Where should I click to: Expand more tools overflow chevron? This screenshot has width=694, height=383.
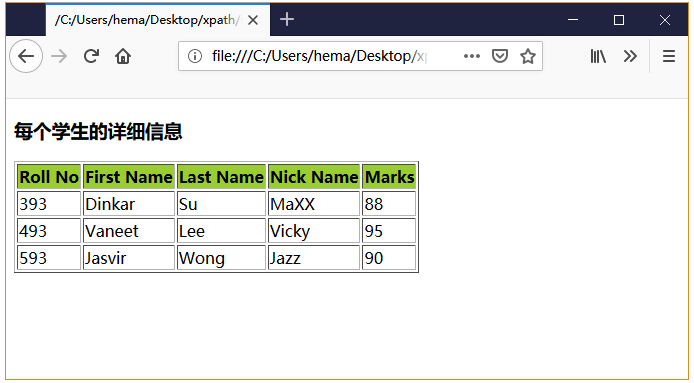click(630, 56)
